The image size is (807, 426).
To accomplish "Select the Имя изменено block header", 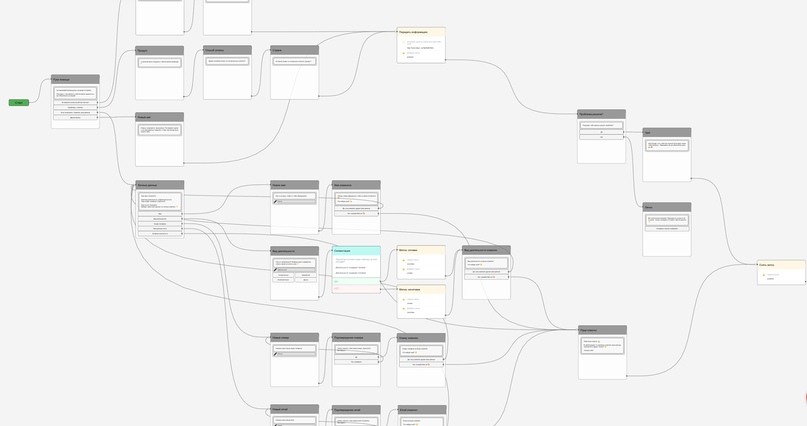I will click(x=356, y=185).
